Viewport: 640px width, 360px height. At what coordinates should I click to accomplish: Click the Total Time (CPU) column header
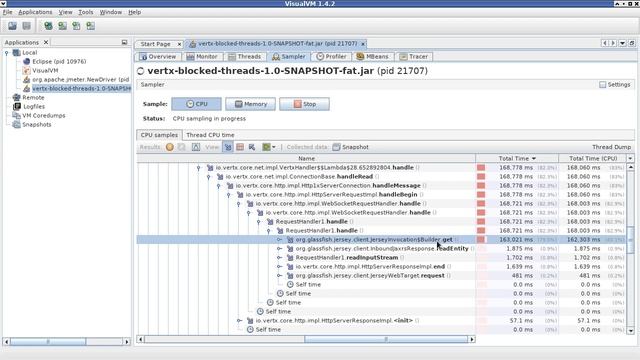point(592,158)
